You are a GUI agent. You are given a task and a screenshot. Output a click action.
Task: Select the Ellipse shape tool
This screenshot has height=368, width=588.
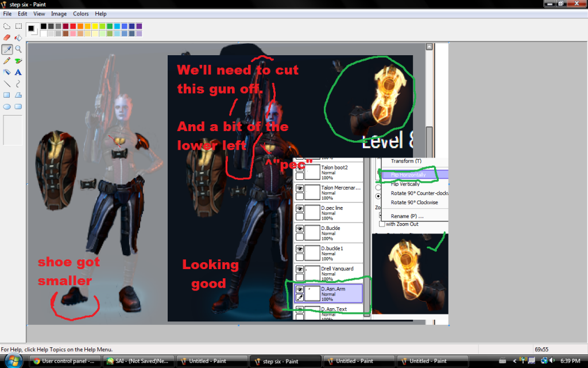(7, 106)
